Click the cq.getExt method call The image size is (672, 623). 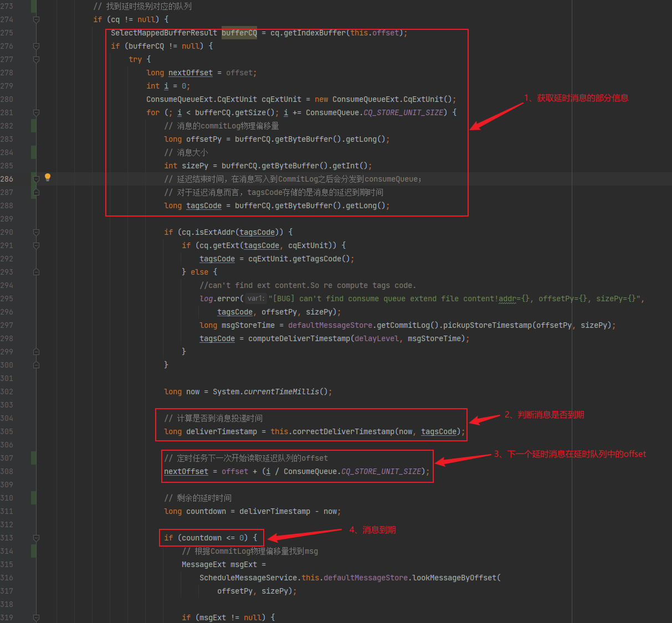tap(219, 245)
